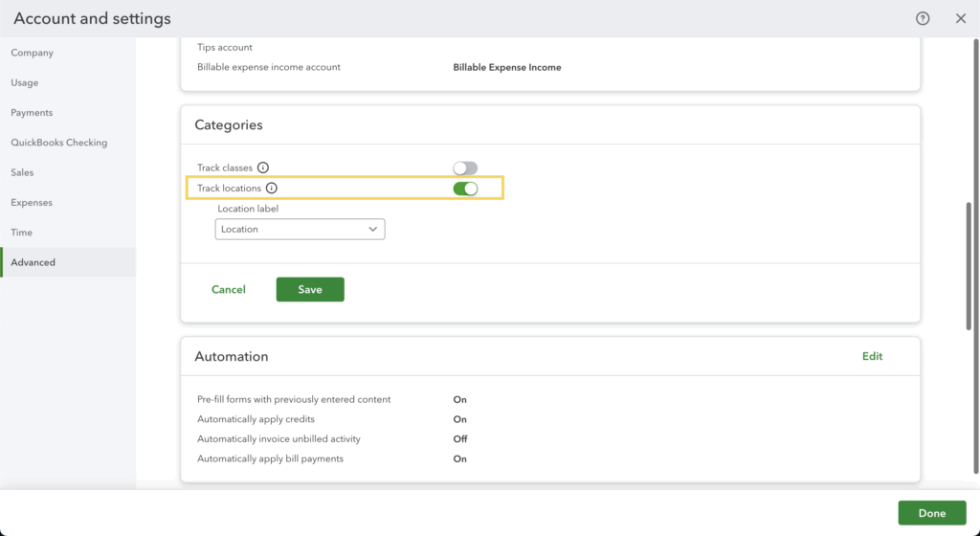980x536 pixels.
Task: Select the Time tab
Action: tap(21, 233)
